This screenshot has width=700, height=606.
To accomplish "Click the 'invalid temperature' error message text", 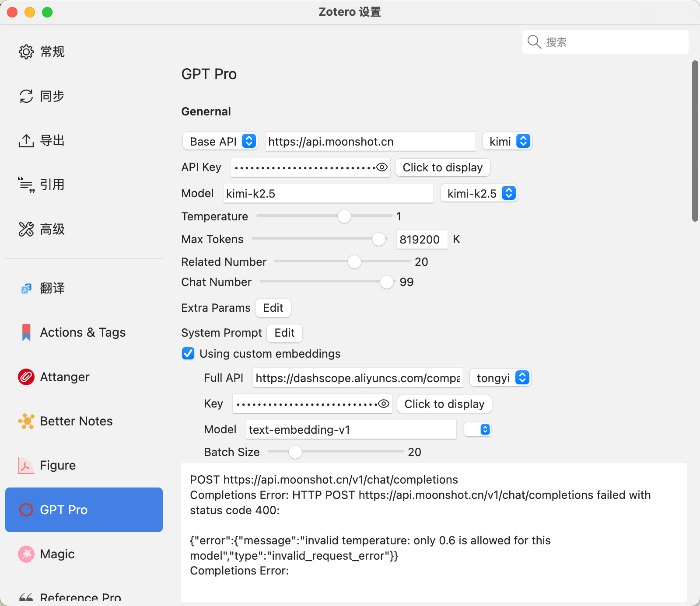I will coord(370,548).
